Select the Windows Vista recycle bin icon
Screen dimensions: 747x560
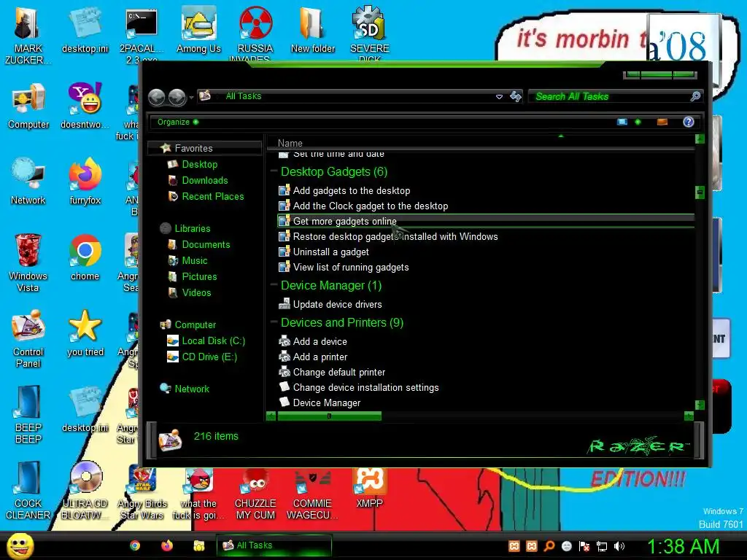pyautogui.click(x=28, y=262)
